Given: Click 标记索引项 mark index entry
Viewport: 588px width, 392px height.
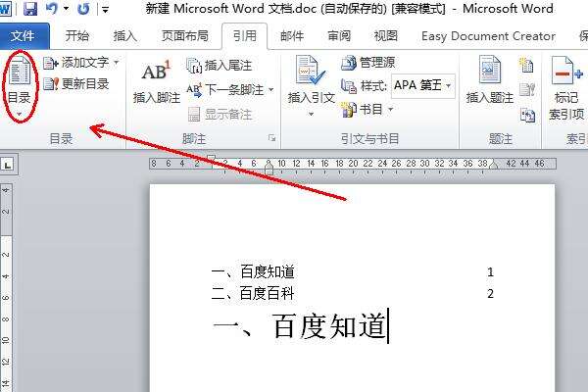Looking at the screenshot, I should [566, 87].
